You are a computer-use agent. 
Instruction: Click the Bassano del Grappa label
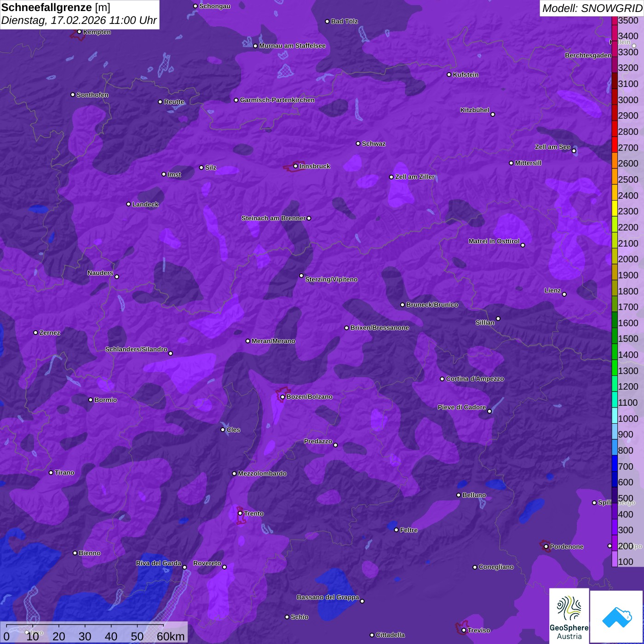pos(328,597)
